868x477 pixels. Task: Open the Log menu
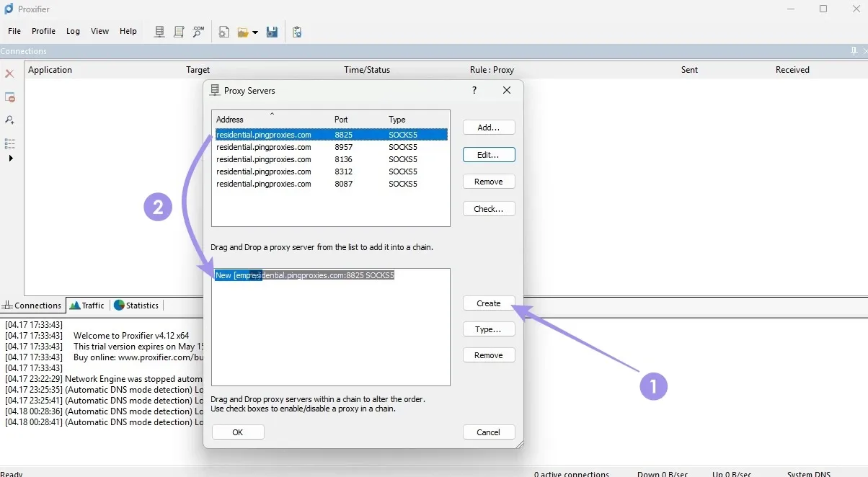click(73, 31)
